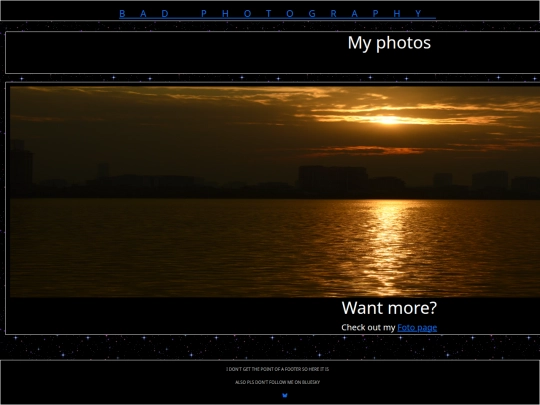
Task: Select the My photos heading
Action: tap(389, 43)
